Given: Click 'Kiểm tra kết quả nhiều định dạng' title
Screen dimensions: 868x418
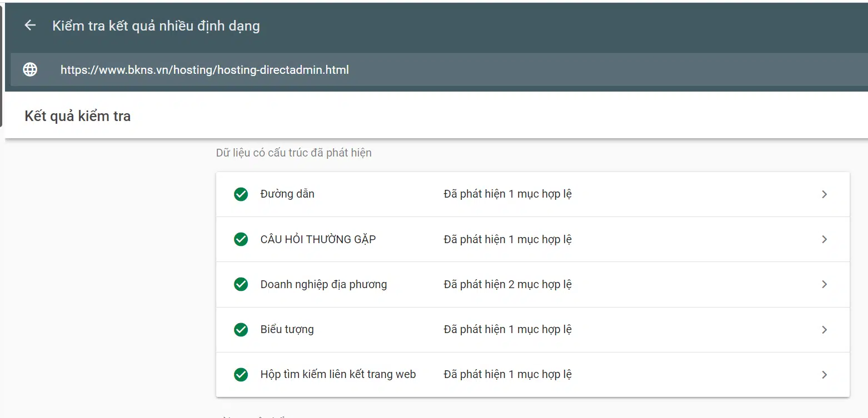Looking at the screenshot, I should coord(156,26).
